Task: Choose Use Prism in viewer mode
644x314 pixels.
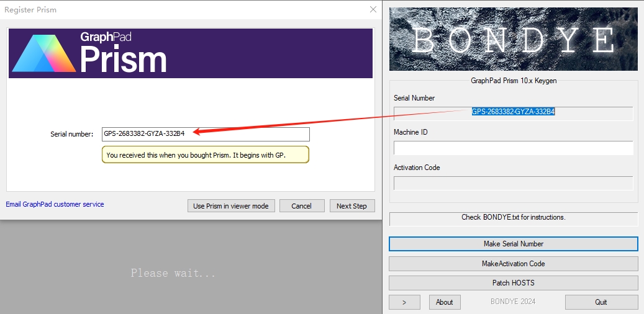Action: pyautogui.click(x=230, y=206)
